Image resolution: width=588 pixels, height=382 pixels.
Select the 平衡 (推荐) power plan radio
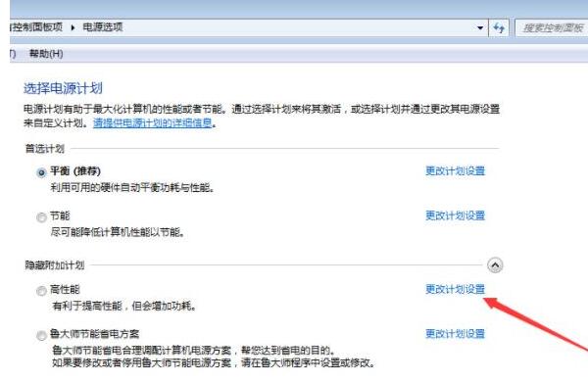point(41,172)
